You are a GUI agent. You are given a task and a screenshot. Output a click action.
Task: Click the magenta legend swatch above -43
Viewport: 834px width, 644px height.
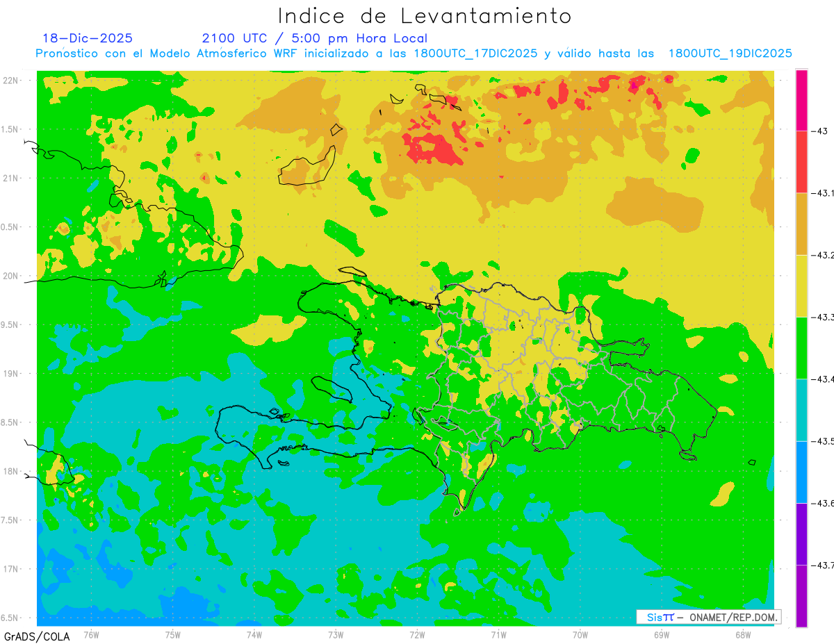tap(801, 100)
